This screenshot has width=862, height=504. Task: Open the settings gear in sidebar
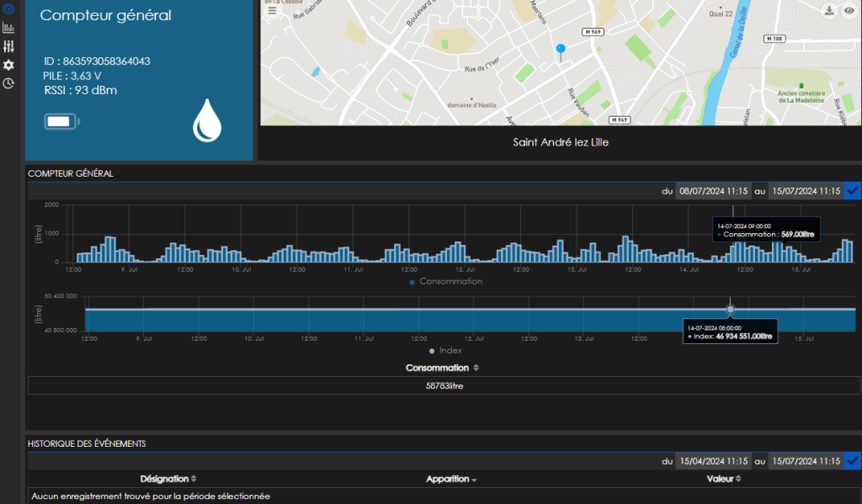coord(8,65)
